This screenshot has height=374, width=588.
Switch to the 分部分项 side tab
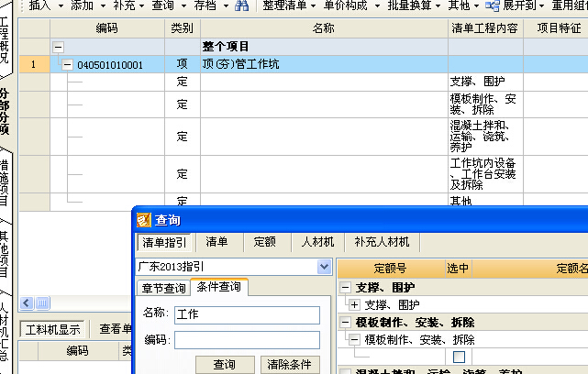point(5,112)
